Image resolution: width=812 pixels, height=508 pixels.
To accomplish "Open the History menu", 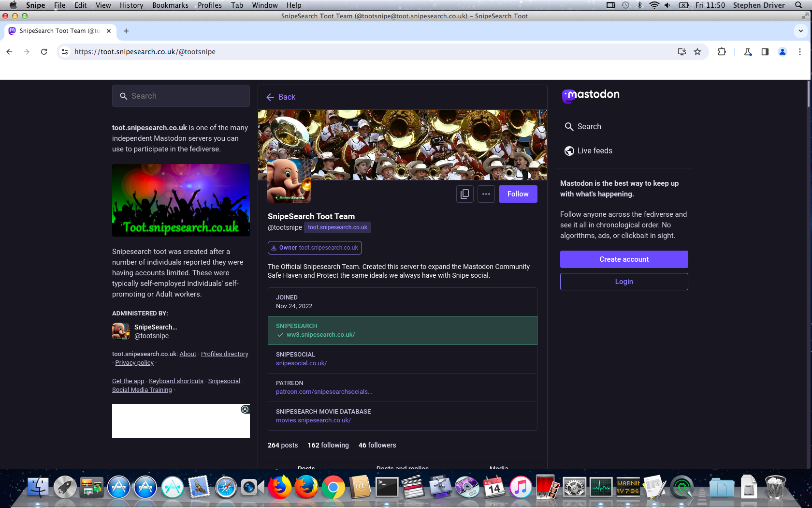I will click(131, 5).
